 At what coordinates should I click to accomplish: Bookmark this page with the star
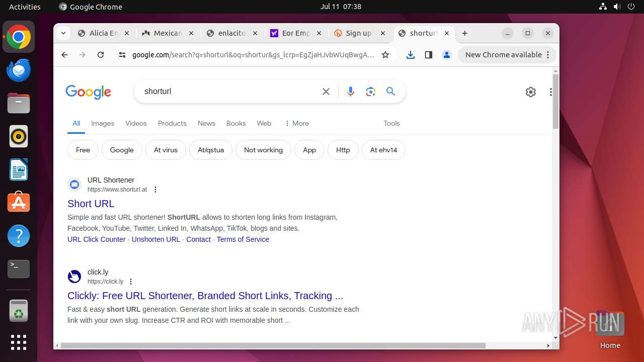[385, 55]
